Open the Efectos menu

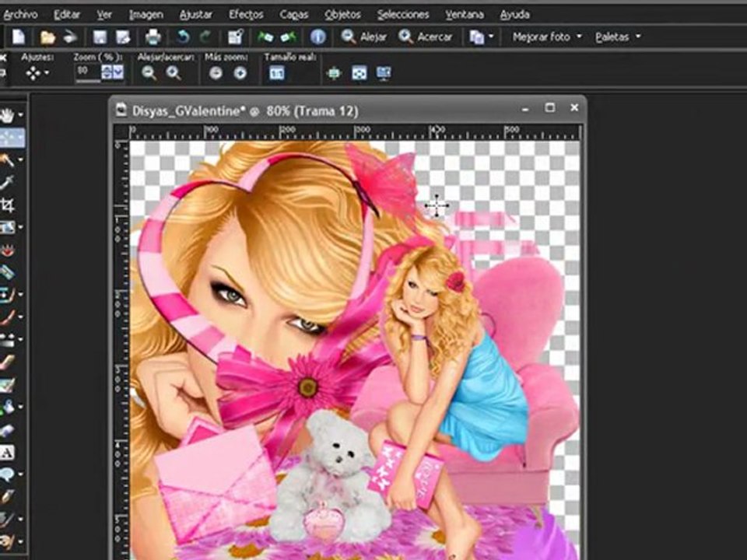click(x=246, y=15)
